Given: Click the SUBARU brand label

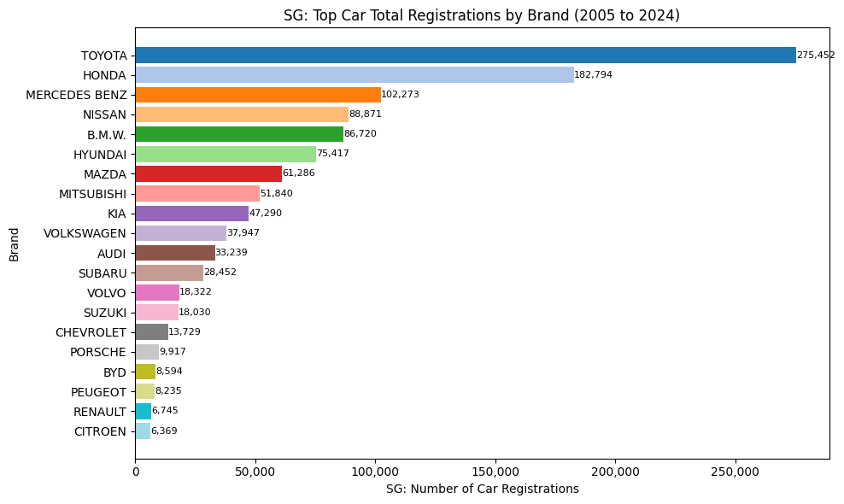Looking at the screenshot, I should tap(103, 273).
